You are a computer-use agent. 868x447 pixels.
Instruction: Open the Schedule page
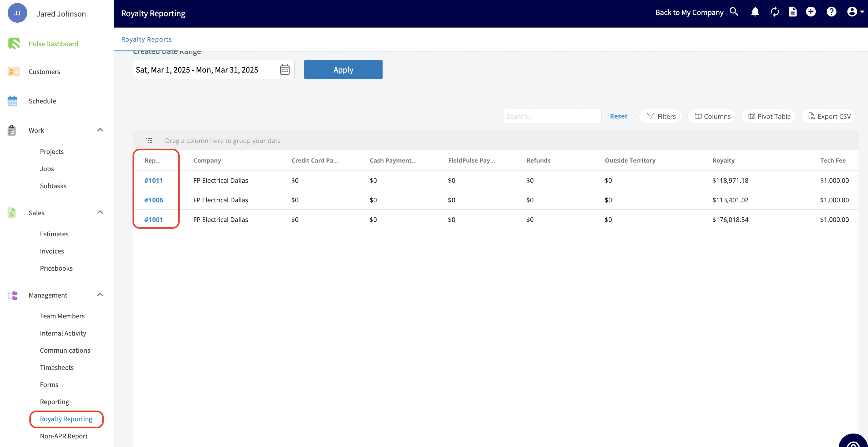pos(42,101)
